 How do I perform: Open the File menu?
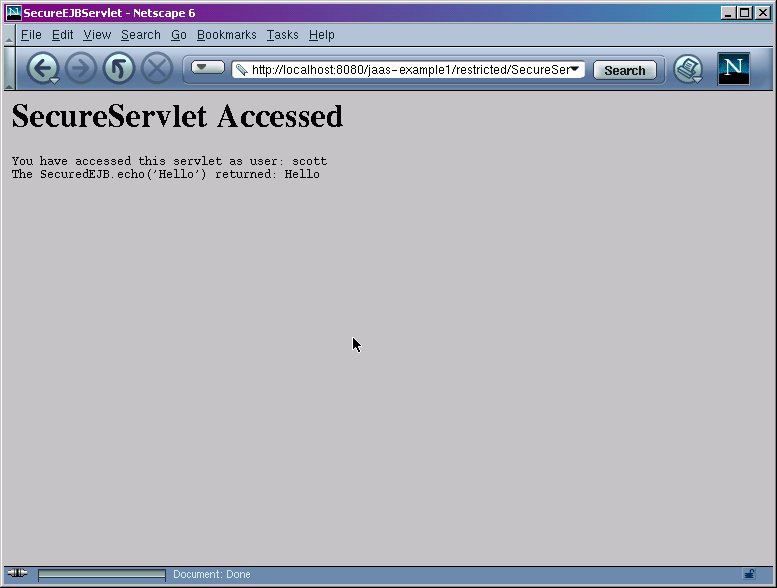click(x=31, y=35)
